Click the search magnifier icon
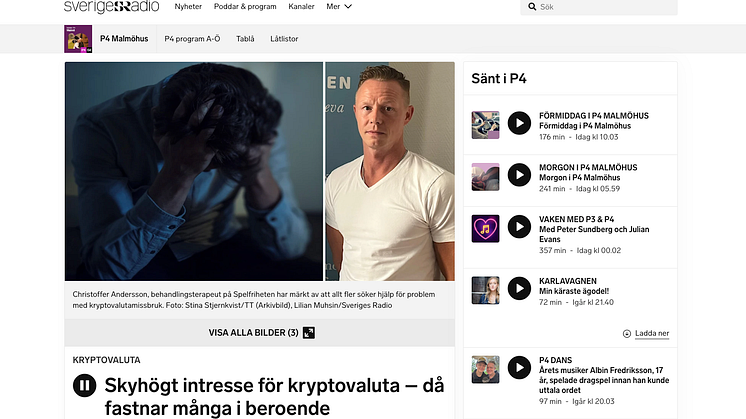The image size is (746, 419). click(x=532, y=7)
